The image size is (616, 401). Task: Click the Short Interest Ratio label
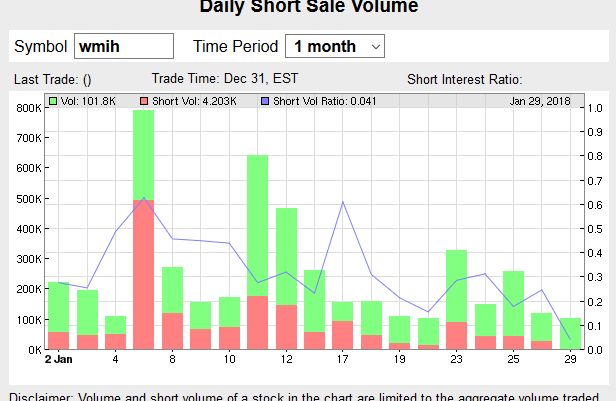[x=465, y=79]
